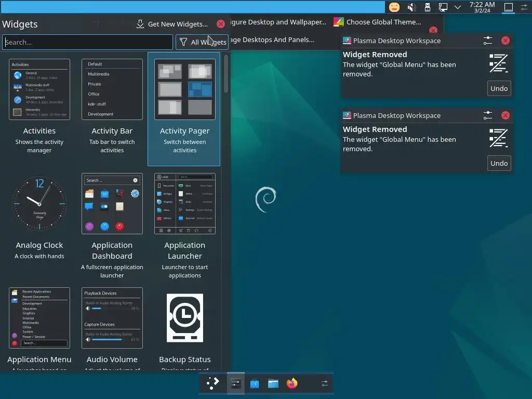Image resolution: width=532 pixels, height=399 pixels.
Task: Select the Application Launcher widget preview
Action: 184,204
